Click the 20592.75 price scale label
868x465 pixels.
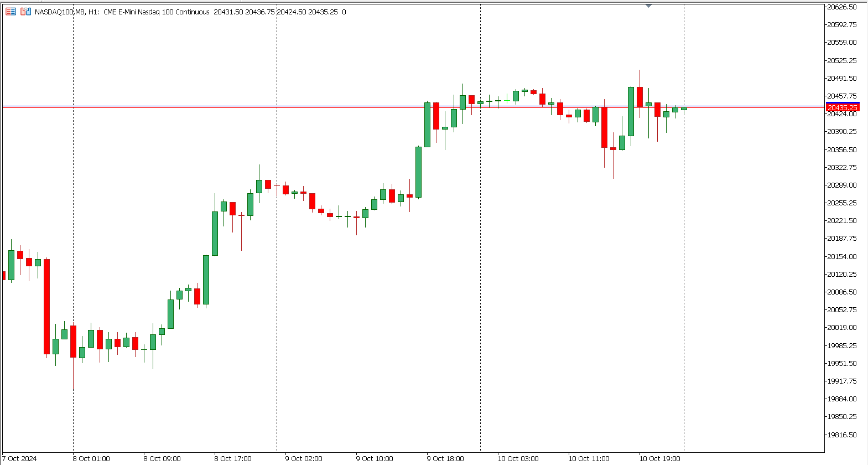[x=841, y=24]
